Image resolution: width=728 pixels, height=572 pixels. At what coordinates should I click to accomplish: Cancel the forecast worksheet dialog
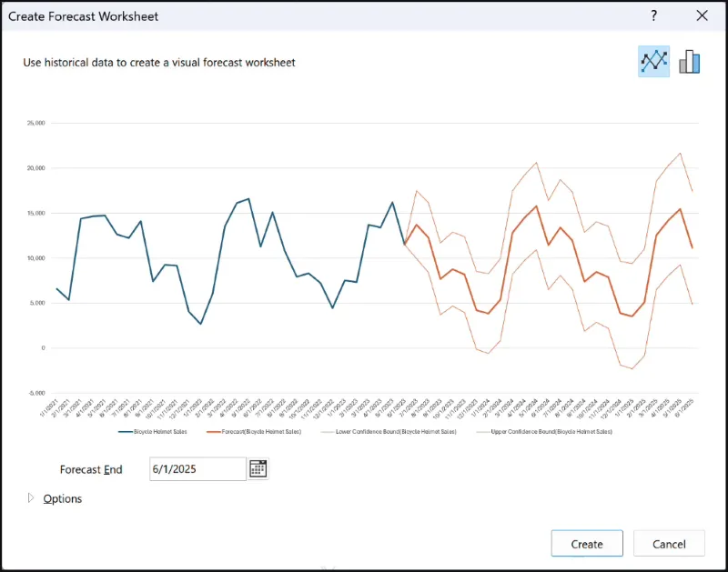point(669,543)
